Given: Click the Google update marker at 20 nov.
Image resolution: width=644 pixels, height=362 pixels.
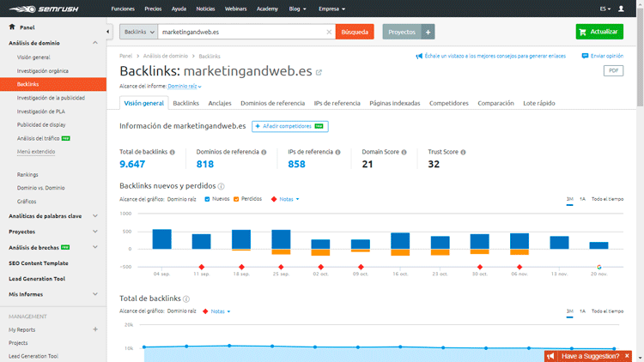Looking at the screenshot, I should (x=598, y=267).
